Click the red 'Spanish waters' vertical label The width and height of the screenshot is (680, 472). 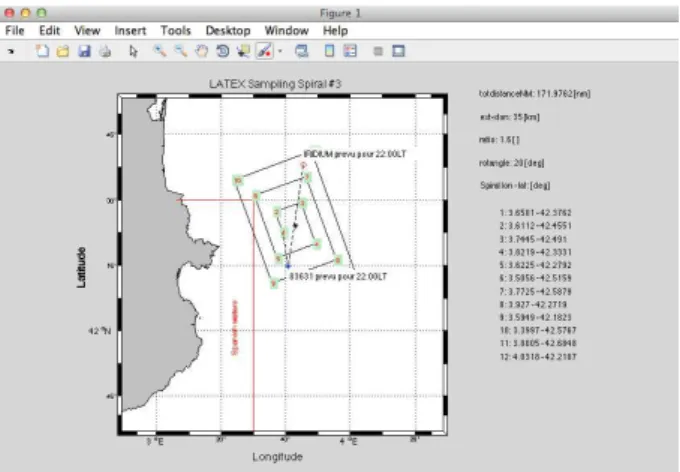pyautogui.click(x=235, y=328)
